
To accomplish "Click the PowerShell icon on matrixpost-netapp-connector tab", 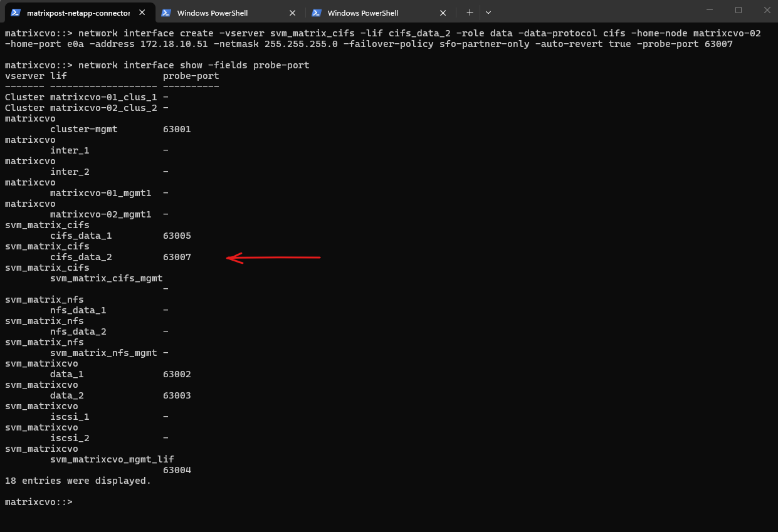I will coord(16,13).
